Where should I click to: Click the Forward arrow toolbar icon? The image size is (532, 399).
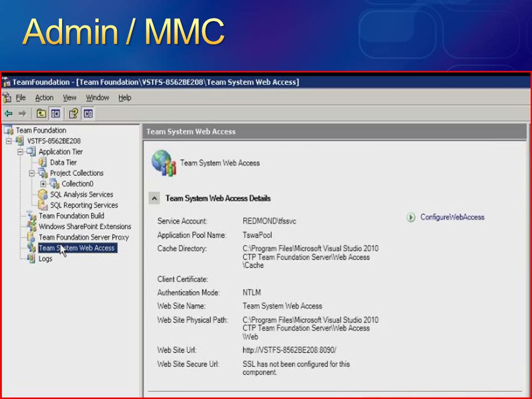(x=22, y=114)
